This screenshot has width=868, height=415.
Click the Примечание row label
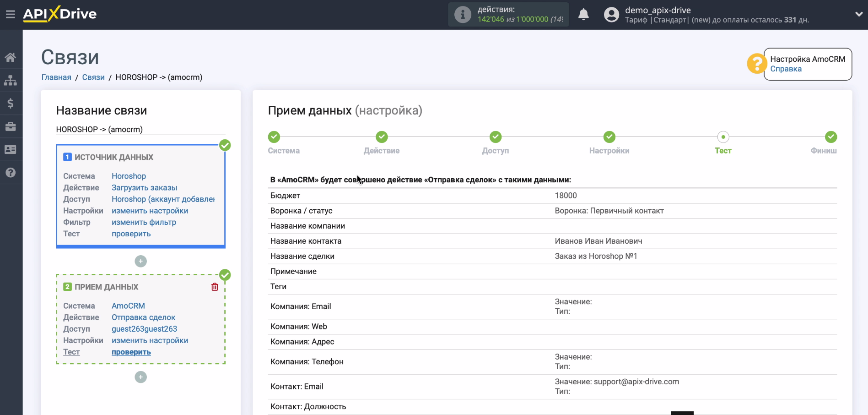tap(293, 271)
